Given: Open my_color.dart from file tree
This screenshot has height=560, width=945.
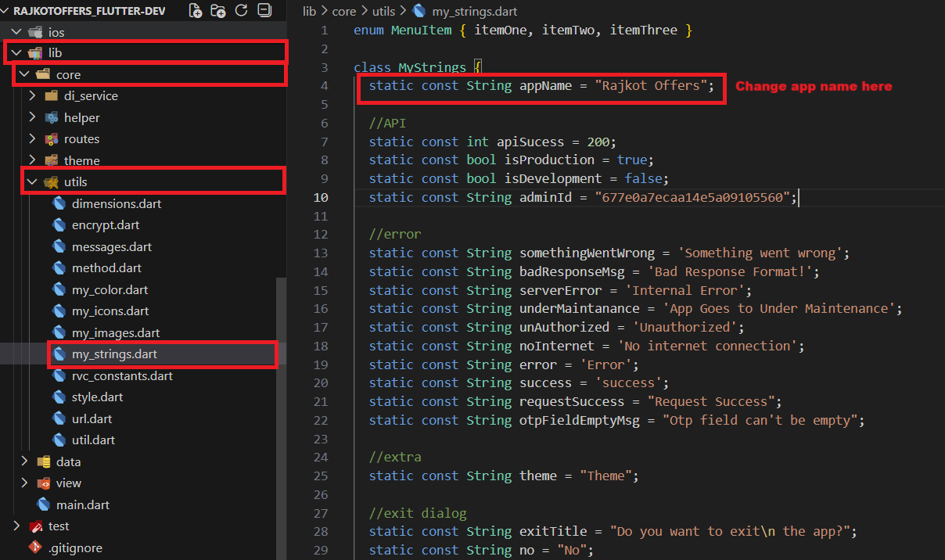Looking at the screenshot, I should coord(110,289).
